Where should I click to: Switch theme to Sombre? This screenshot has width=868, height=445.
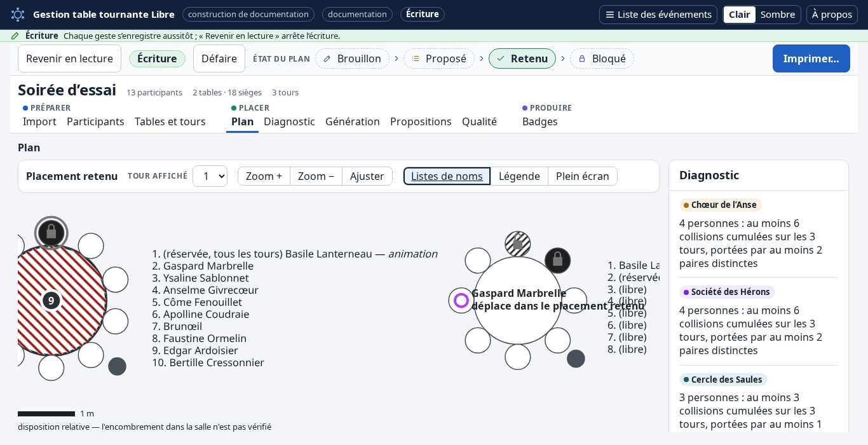778,15
